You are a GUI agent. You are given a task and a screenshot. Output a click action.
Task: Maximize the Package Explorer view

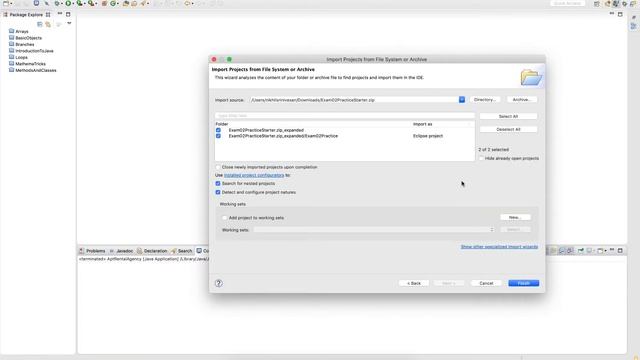point(68,14)
